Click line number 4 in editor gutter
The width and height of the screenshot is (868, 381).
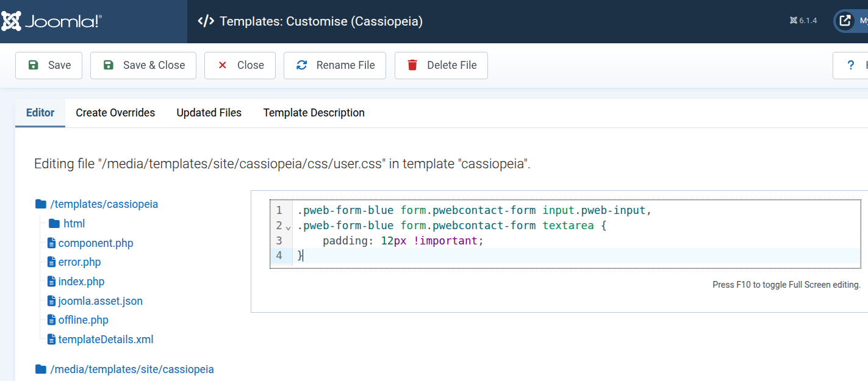279,255
